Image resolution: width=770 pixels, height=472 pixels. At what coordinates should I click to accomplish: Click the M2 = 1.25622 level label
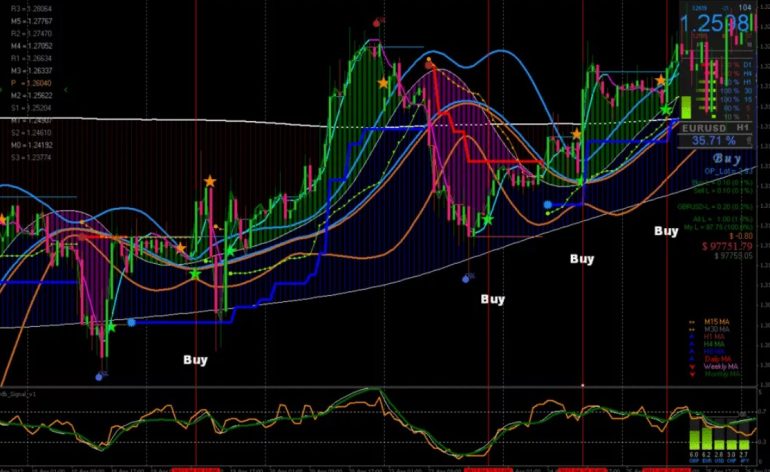31,95
